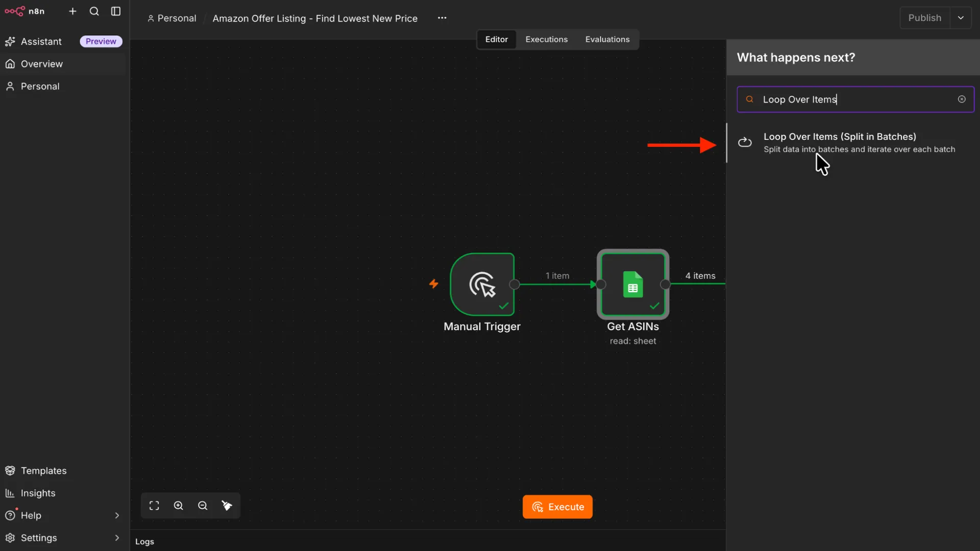Image resolution: width=980 pixels, height=551 pixels.
Task: Go to Overview in sidebar
Action: (63, 64)
